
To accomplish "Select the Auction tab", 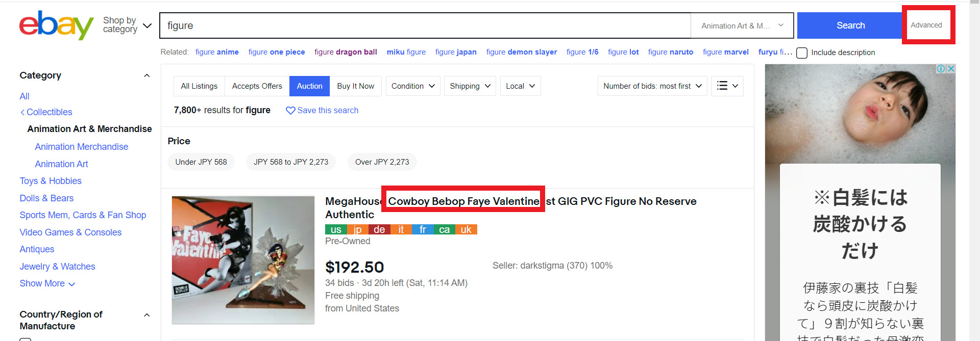I will pyautogui.click(x=310, y=86).
